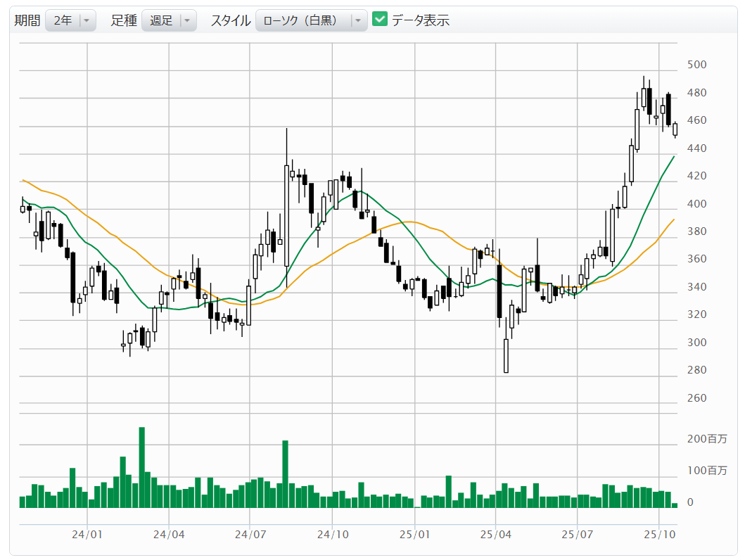Screen dimensions: 745x560
Task: Click the arrow icon beside 週足
Action: pyautogui.click(x=187, y=20)
